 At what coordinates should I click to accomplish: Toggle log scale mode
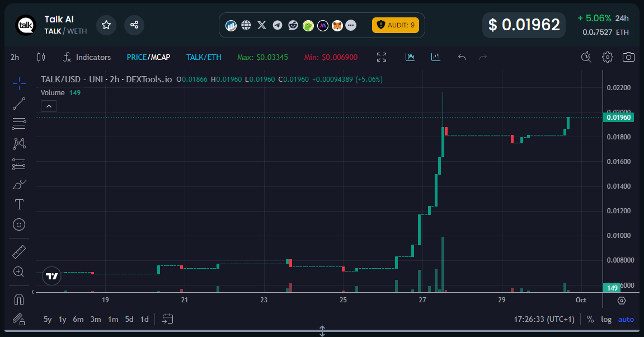tap(606, 319)
